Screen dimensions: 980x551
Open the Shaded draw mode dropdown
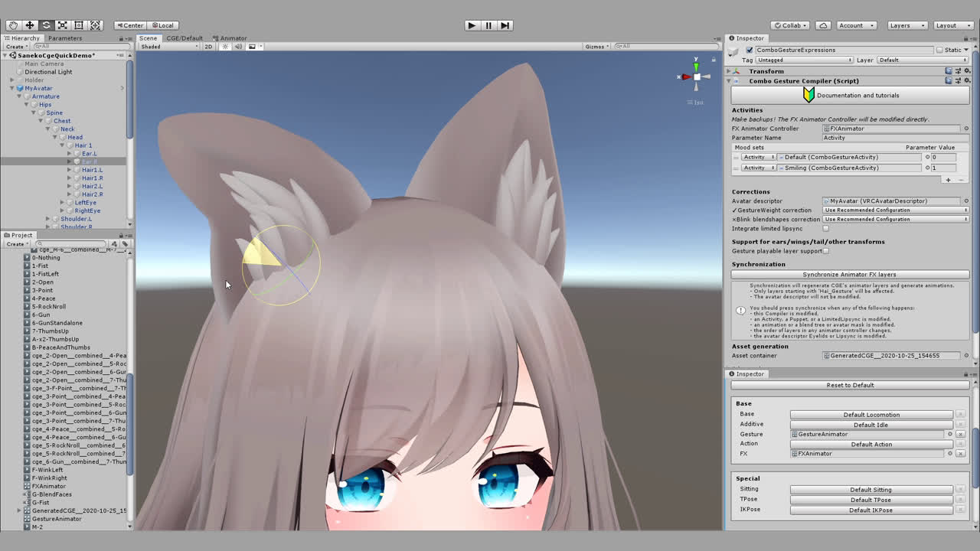(168, 47)
